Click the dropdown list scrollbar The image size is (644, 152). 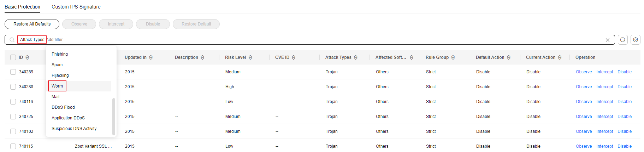pos(114,117)
